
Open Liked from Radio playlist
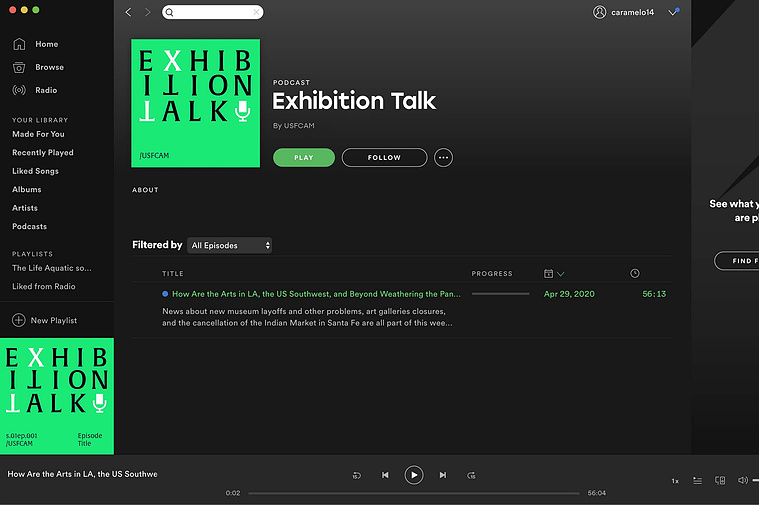[x=44, y=286]
